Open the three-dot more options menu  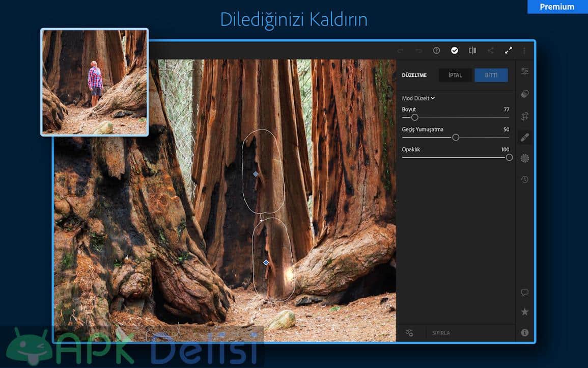(524, 50)
